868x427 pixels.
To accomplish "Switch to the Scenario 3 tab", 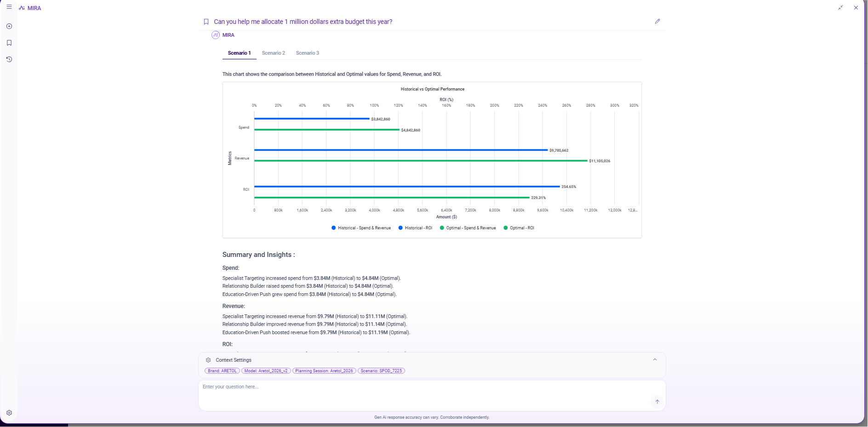I will coord(307,53).
